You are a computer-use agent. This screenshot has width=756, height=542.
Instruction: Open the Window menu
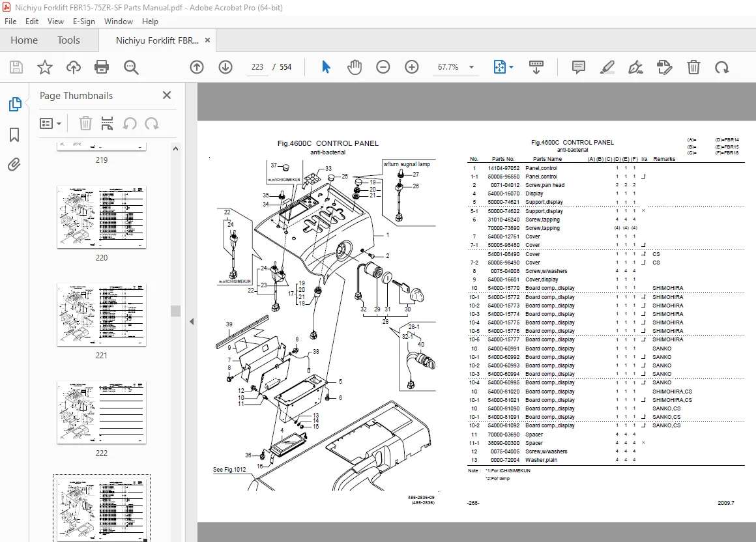point(119,21)
